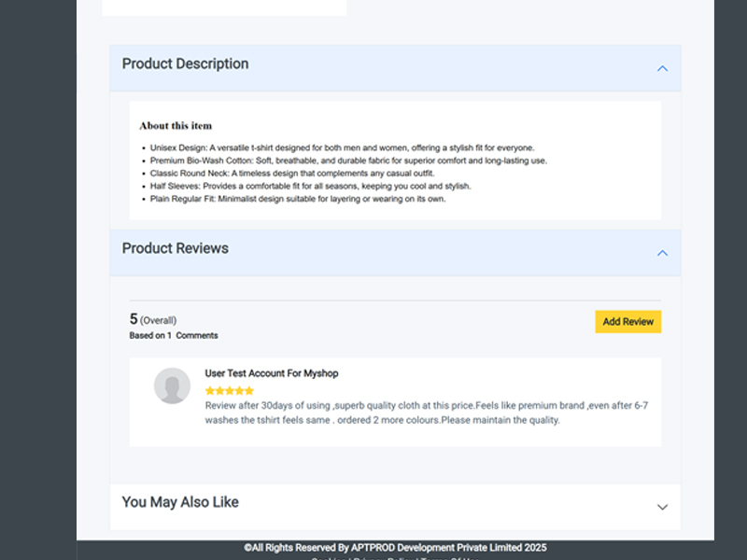This screenshot has height=560, width=747.
Task: Click the APTPROD copyright footer text
Action: coord(395,548)
